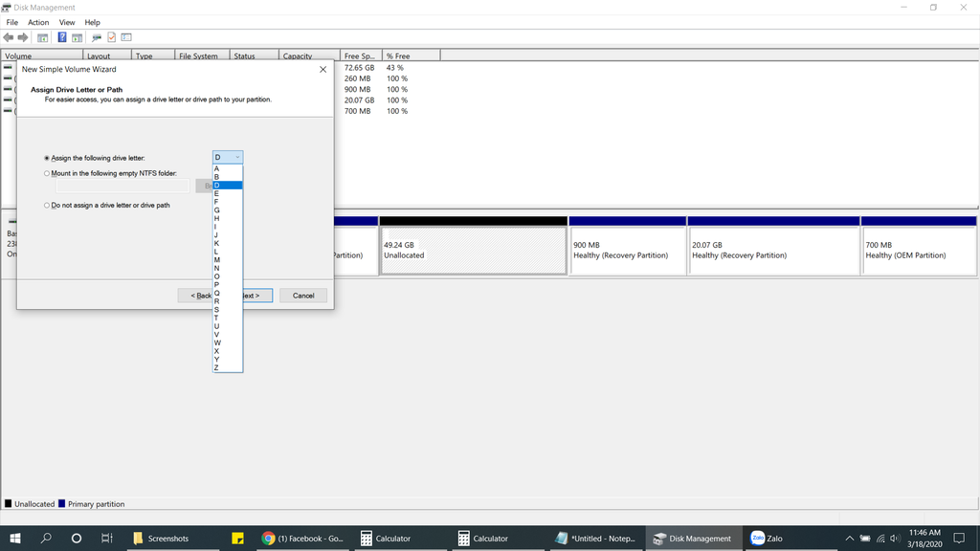
Task: Pick drive letter Z from the list
Action: [x=228, y=367]
